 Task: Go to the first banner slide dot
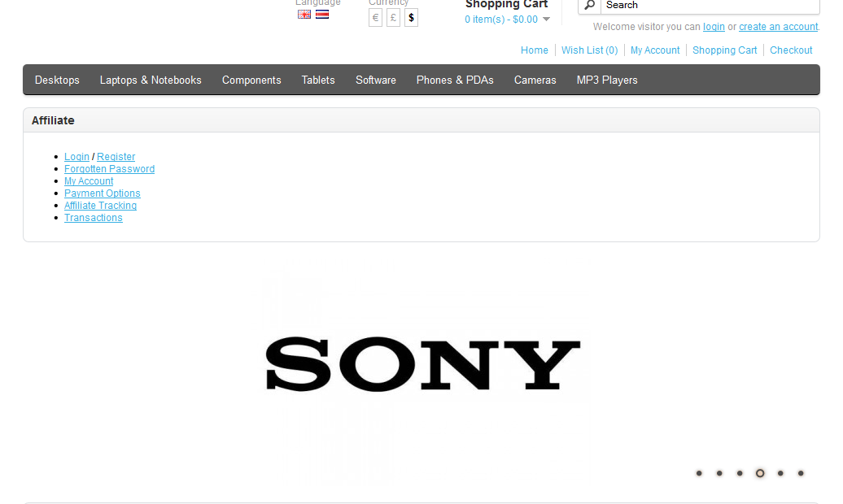click(x=699, y=473)
